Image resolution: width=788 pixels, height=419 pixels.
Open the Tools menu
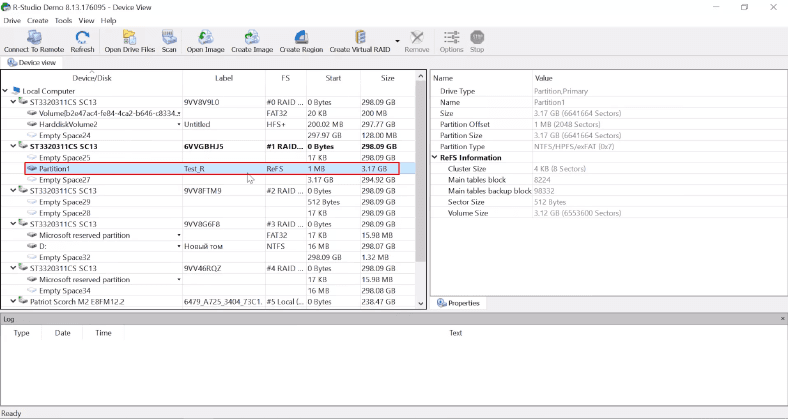coord(63,20)
